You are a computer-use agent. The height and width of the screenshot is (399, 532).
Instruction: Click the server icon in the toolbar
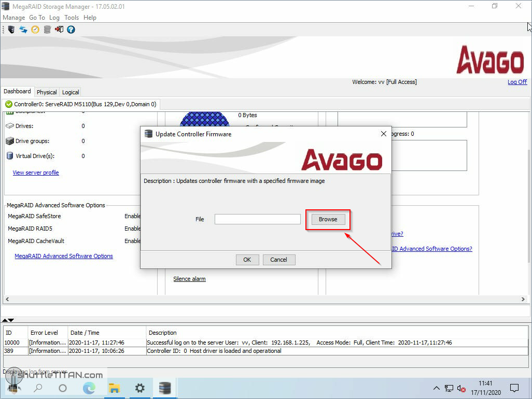[x=11, y=30]
